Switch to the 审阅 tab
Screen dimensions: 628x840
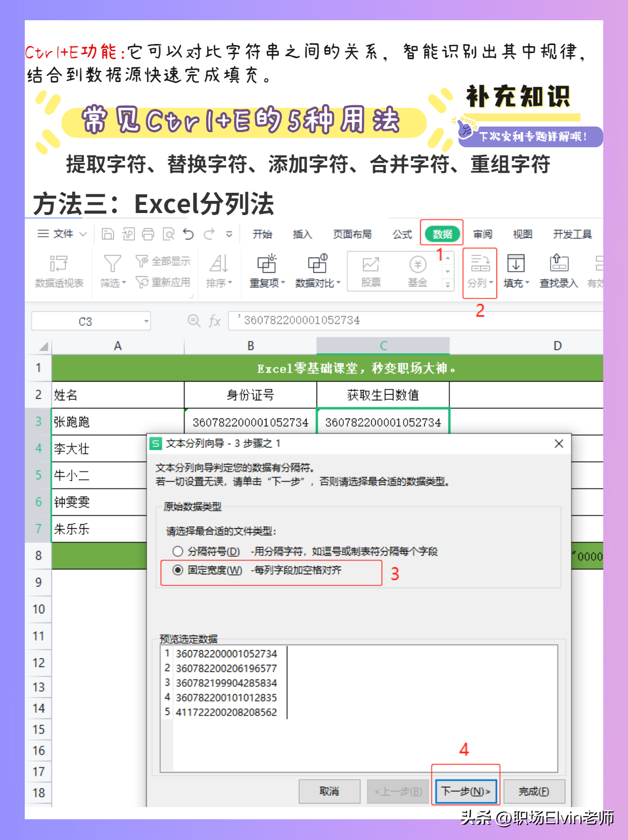[x=483, y=234]
